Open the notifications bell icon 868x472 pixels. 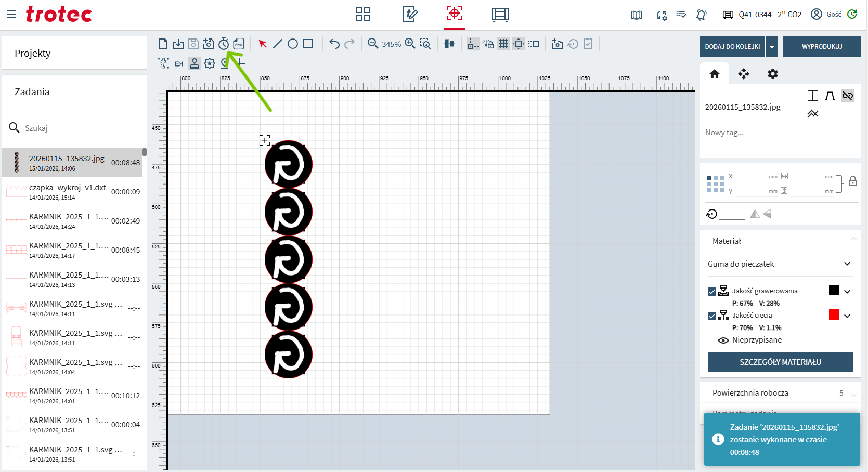click(x=701, y=15)
